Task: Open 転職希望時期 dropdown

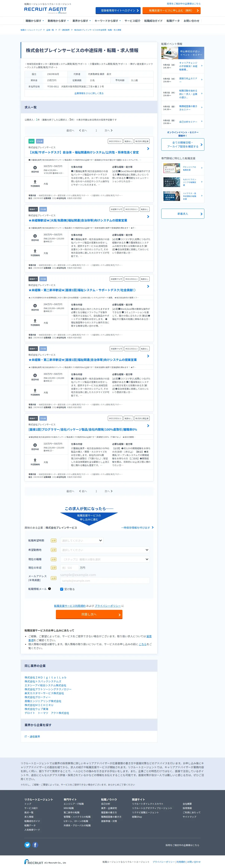Action: coord(82,541)
